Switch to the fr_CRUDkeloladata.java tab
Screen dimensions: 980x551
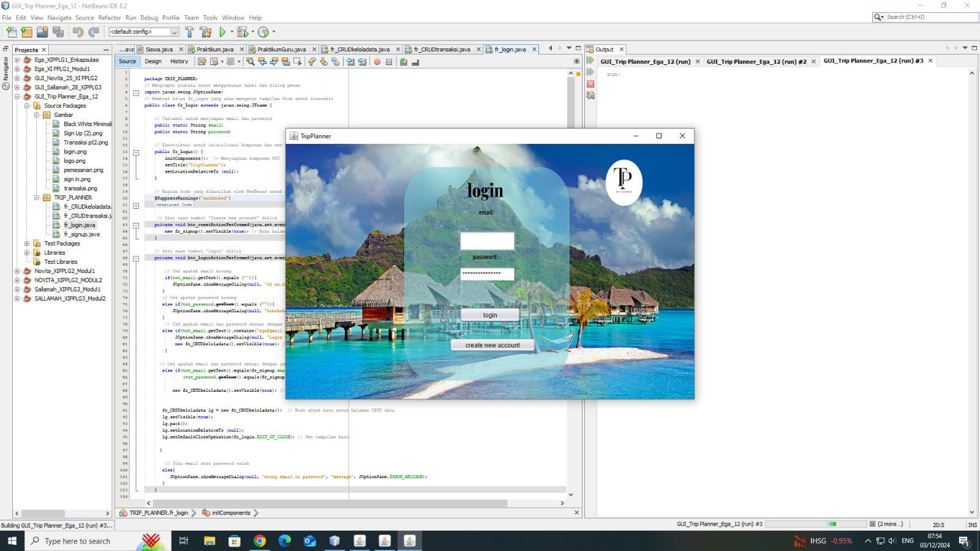[x=360, y=50]
